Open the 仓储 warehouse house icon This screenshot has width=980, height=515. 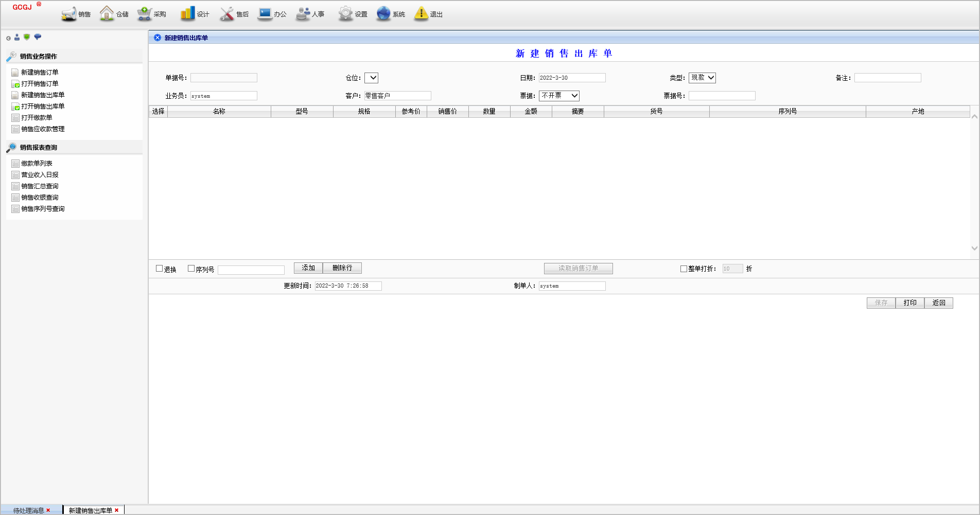point(107,13)
